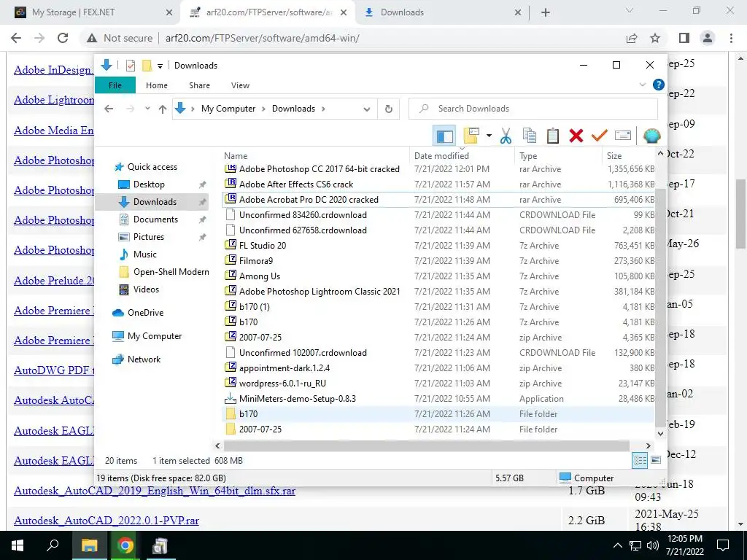Select Network in the navigation pane
The height and width of the screenshot is (560, 747).
click(144, 359)
